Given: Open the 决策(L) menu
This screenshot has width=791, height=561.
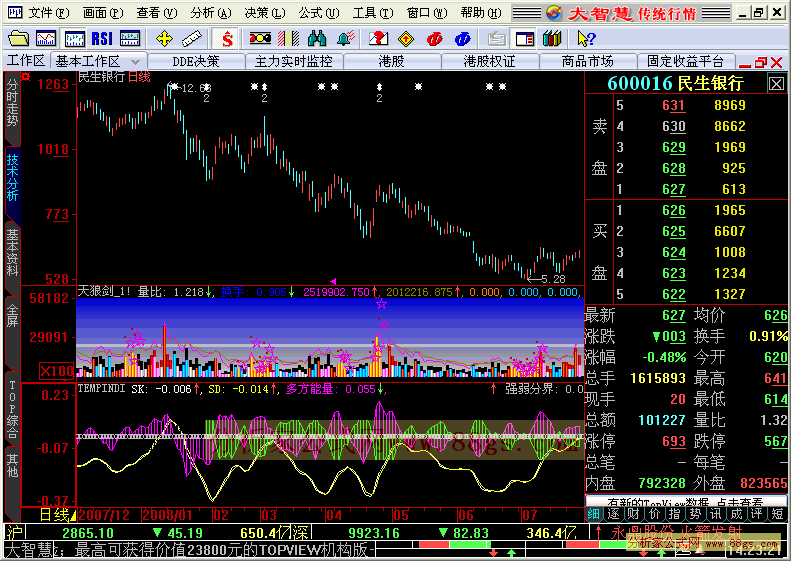Looking at the screenshot, I should click(x=264, y=13).
